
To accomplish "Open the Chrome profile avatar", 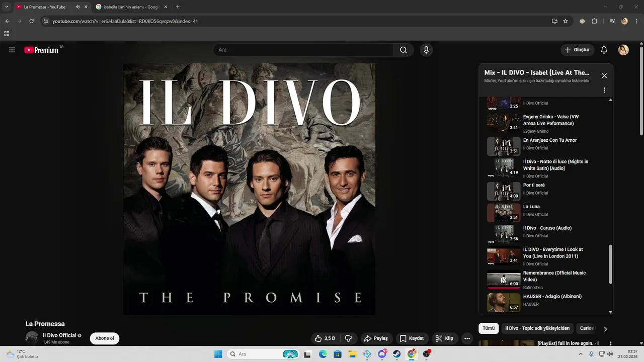I will tap(624, 21).
